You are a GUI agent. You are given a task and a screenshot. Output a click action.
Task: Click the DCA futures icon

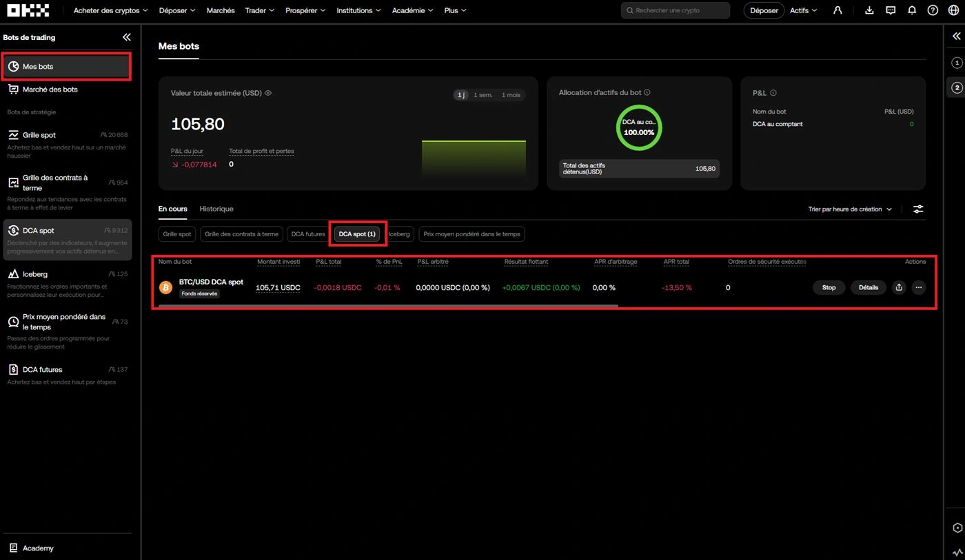click(x=13, y=369)
